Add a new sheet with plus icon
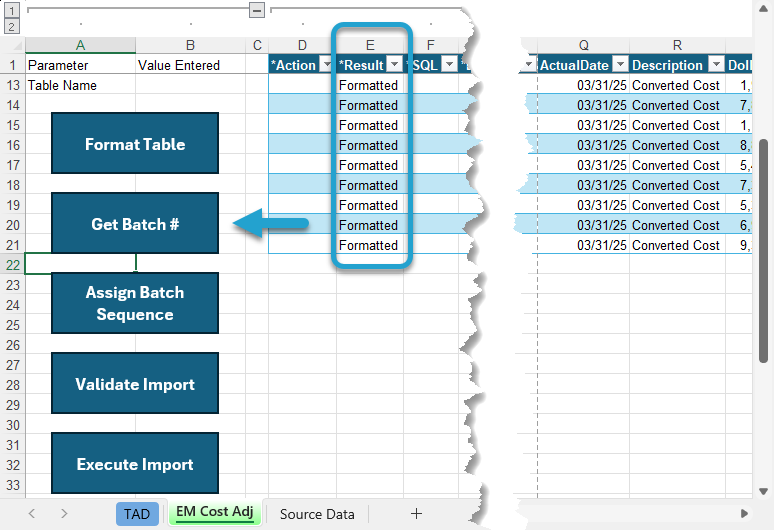Viewport: 774px width, 530px height. (x=416, y=514)
